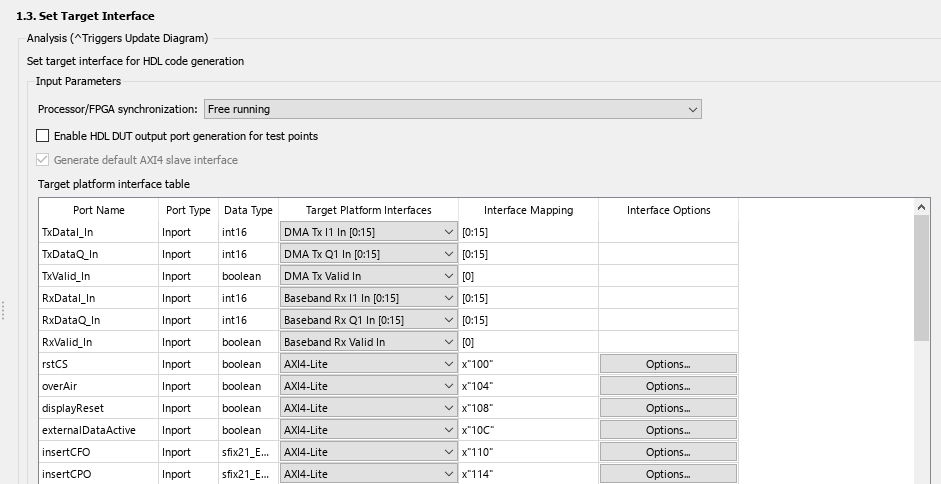Image resolution: width=941 pixels, height=484 pixels.
Task: Open AXI4-Lite dropdown for overAir
Action: (x=368, y=386)
